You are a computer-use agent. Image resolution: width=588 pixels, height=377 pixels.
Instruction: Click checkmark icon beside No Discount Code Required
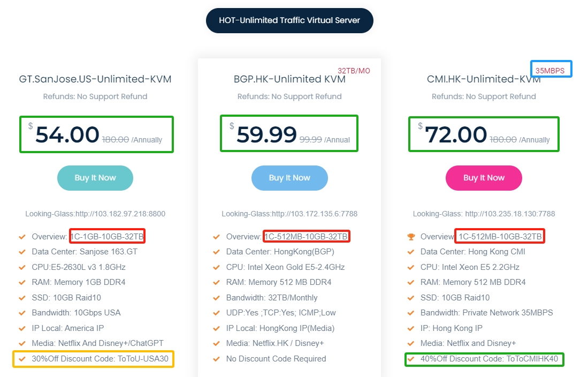coord(216,358)
